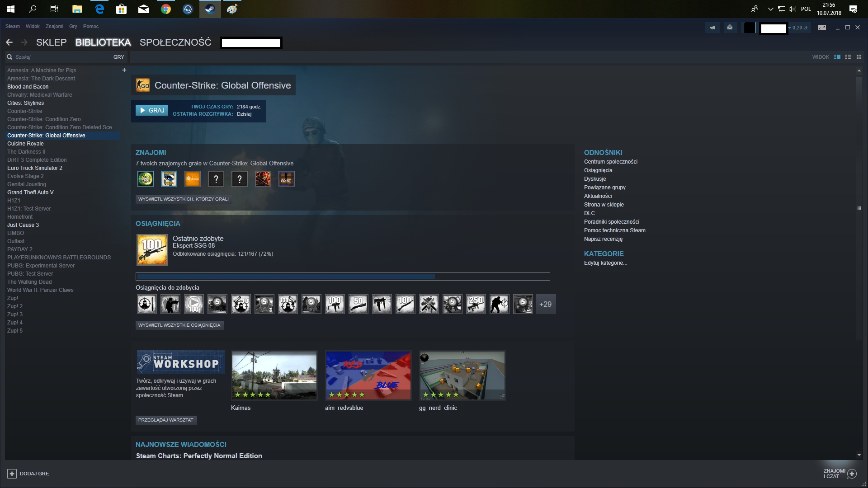
Task: Go back with the left arrow
Action: [x=9, y=42]
